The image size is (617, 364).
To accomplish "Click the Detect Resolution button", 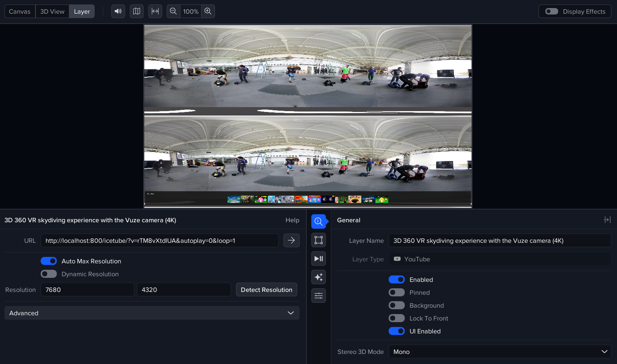I will coord(266,290).
